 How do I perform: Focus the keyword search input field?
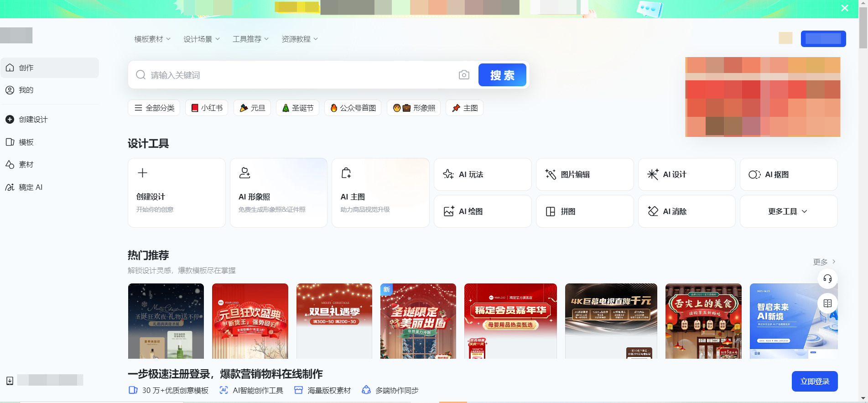(x=301, y=75)
